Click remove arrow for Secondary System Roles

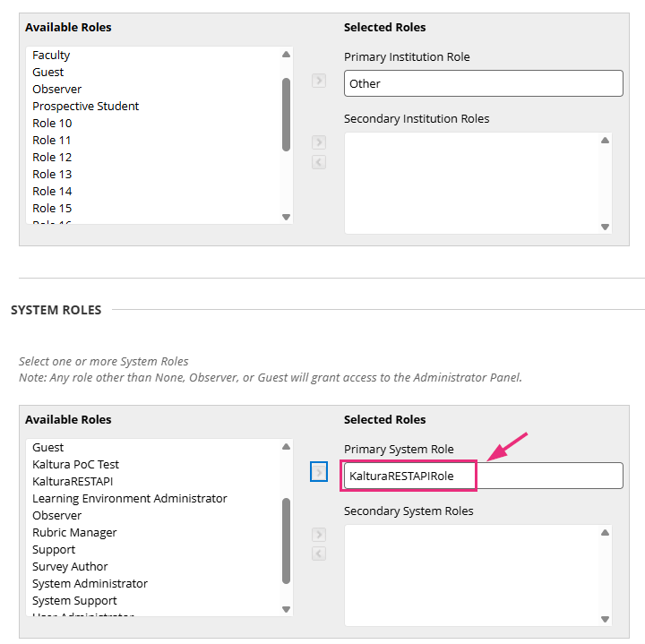point(319,554)
